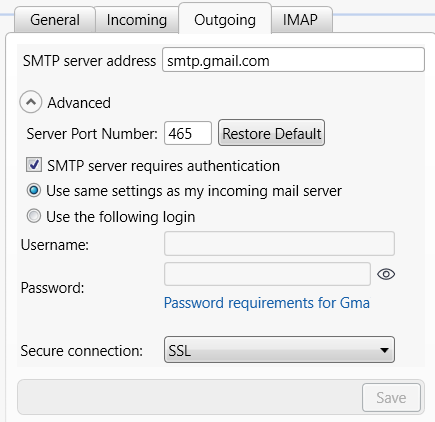Click the Save button
The image size is (435, 422).
(391, 398)
